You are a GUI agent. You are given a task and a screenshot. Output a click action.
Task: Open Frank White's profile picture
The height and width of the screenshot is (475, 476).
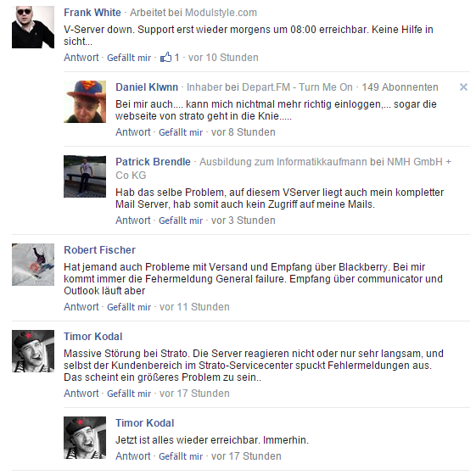click(33, 27)
